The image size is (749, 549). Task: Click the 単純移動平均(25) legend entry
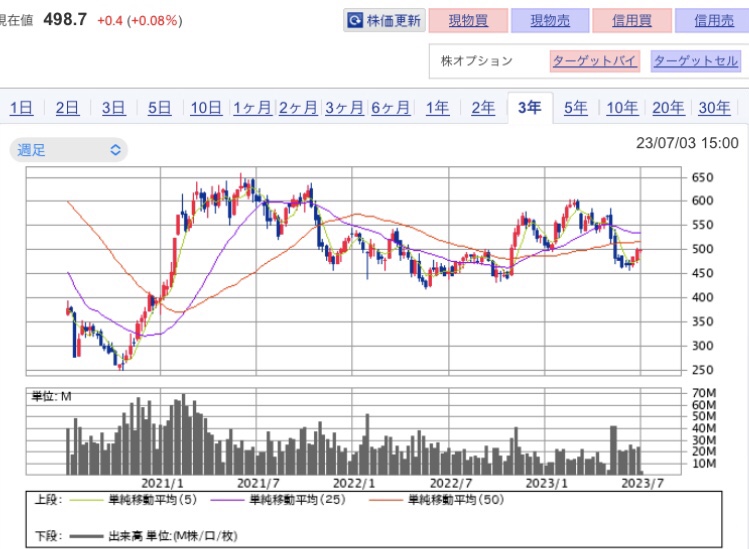pos(278,500)
